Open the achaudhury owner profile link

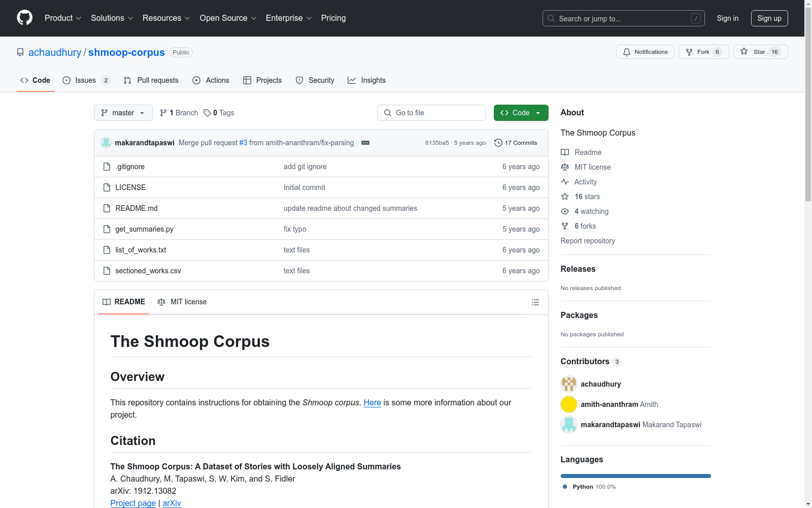(55, 52)
